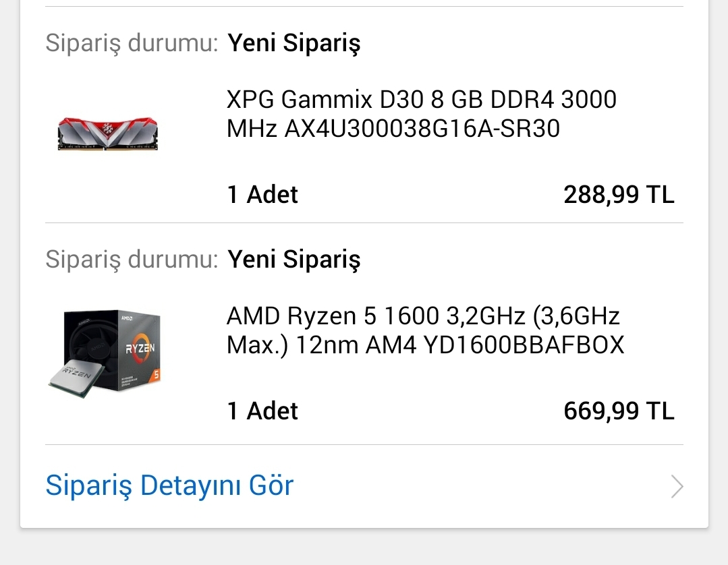Tap Sipariş durumu label of second item

tap(132, 259)
